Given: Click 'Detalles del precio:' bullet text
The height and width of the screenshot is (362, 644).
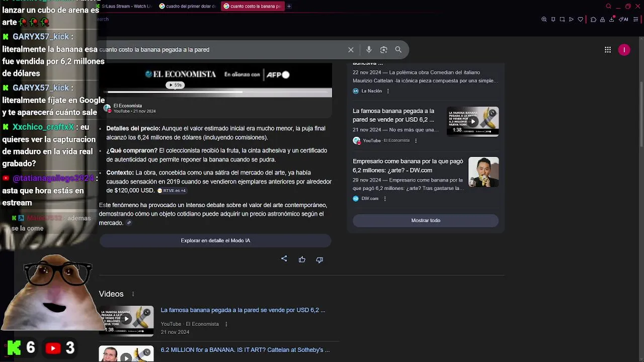Looking at the screenshot, I should click(x=133, y=129).
